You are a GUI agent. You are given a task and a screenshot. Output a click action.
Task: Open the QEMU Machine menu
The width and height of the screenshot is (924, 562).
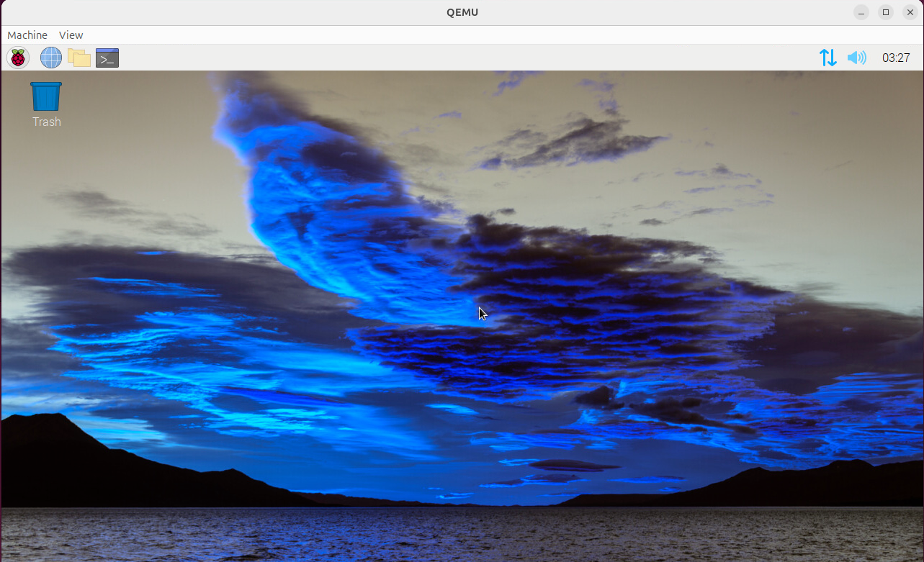(27, 35)
